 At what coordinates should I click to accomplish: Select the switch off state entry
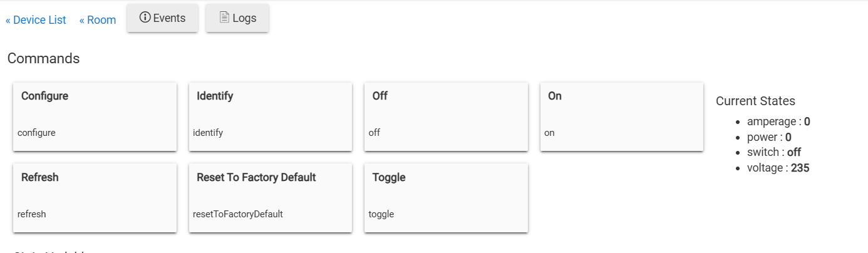pos(774,152)
